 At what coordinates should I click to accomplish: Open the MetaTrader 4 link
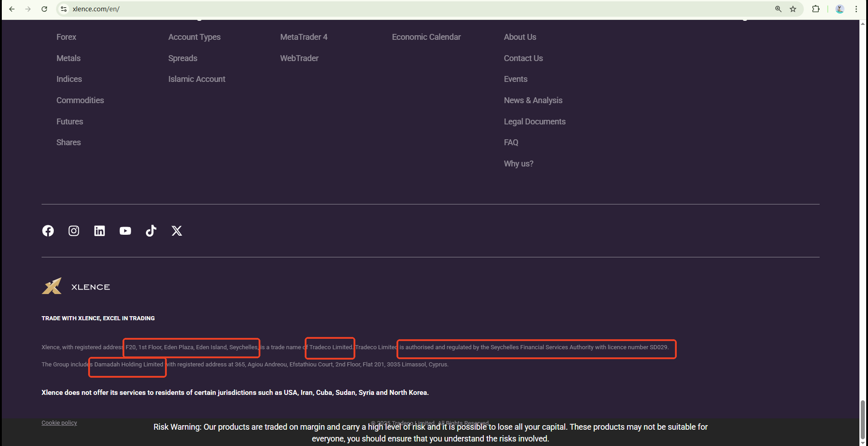(x=303, y=37)
